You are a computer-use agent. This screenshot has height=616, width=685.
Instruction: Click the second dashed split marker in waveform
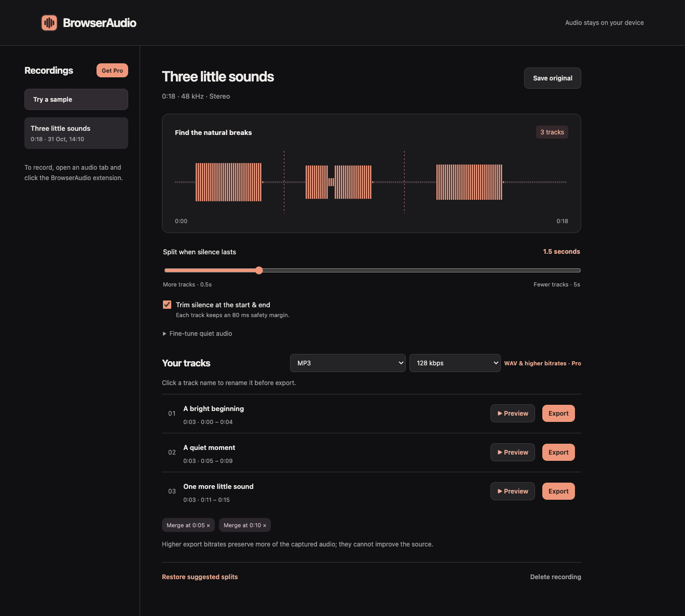tap(404, 182)
